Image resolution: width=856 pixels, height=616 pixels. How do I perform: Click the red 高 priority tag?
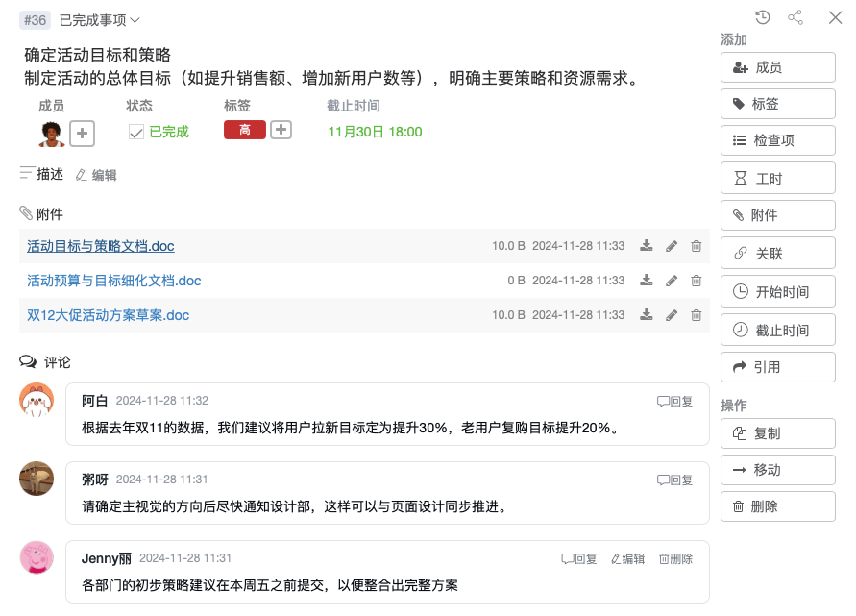pyautogui.click(x=244, y=130)
